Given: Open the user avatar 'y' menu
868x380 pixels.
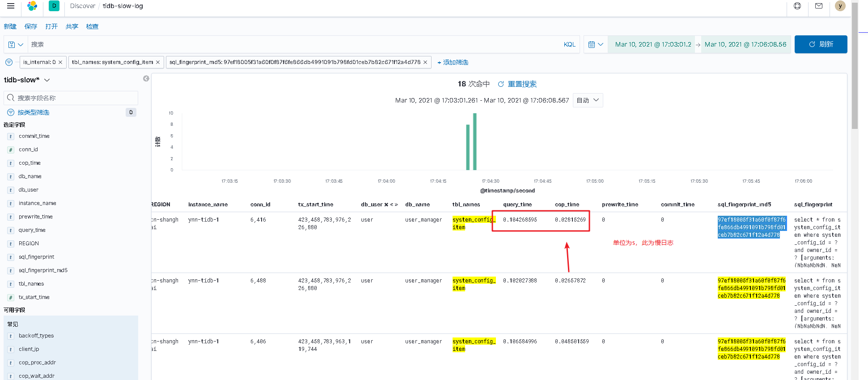Looking at the screenshot, I should point(840,6).
